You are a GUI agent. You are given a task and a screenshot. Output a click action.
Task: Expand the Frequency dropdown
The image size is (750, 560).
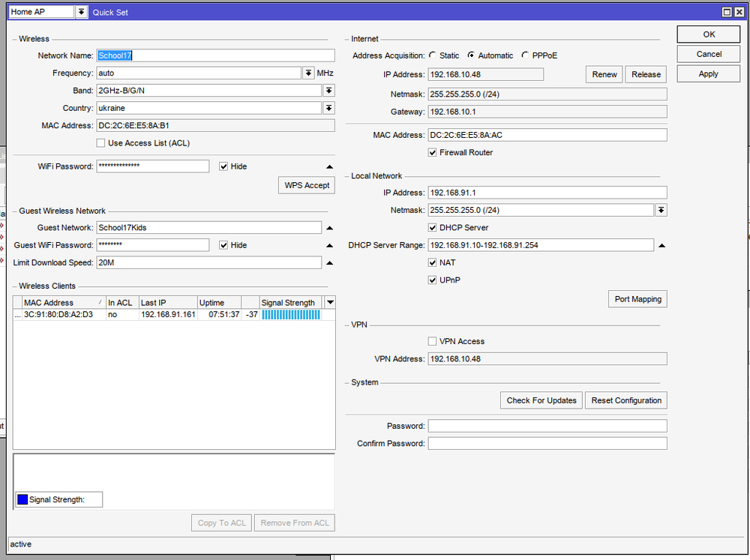[x=308, y=73]
